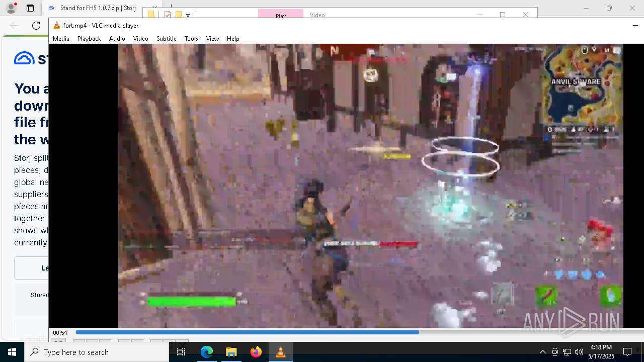Viewport: 644px width, 362px height.
Task: Click the VLC seek bar to jump position
Action: (359, 332)
